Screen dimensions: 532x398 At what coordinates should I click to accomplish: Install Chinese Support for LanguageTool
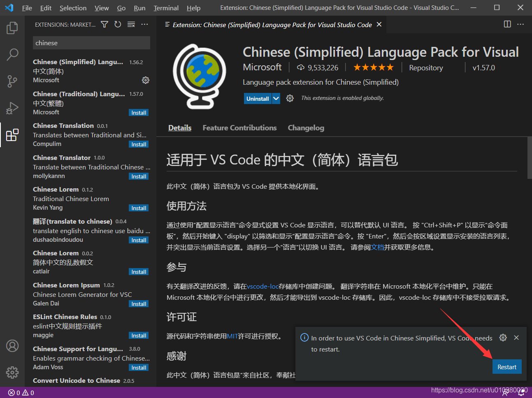139,368
